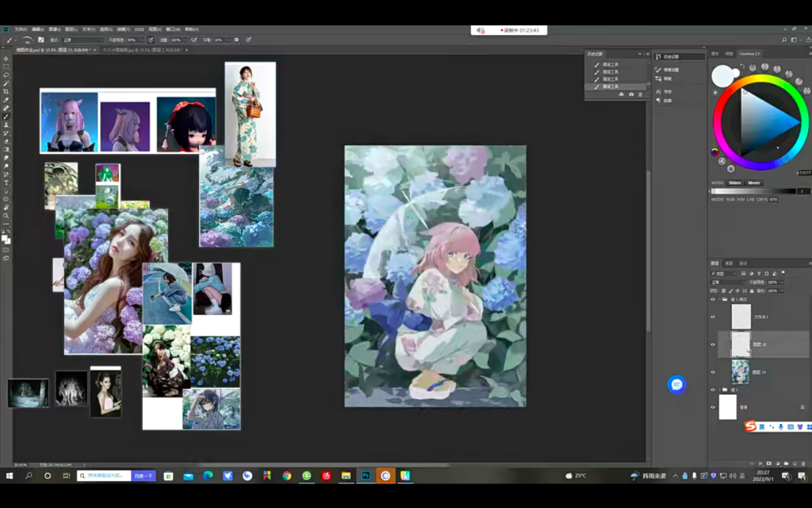Viewport: 812px width, 508px height.
Task: Open the 文件 (File) menu
Action: point(20,29)
